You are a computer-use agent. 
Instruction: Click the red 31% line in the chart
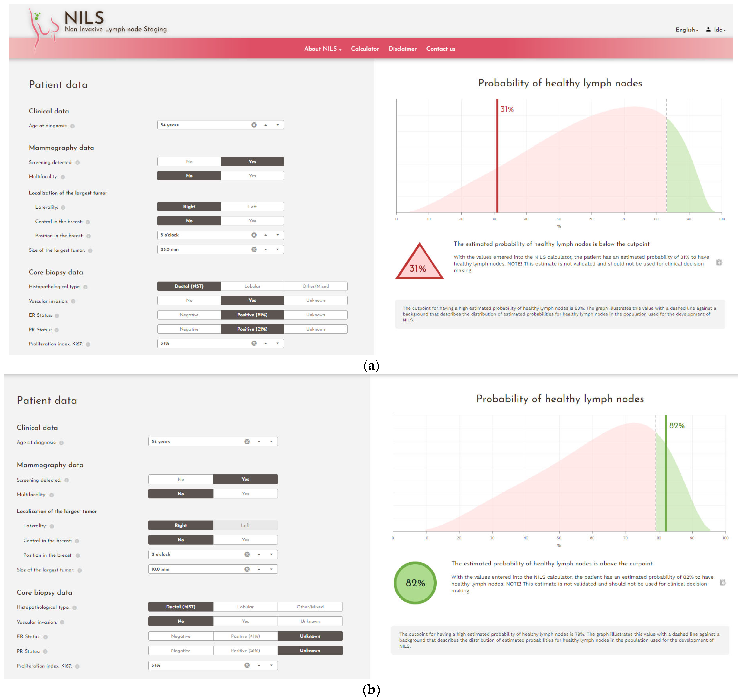(x=497, y=157)
